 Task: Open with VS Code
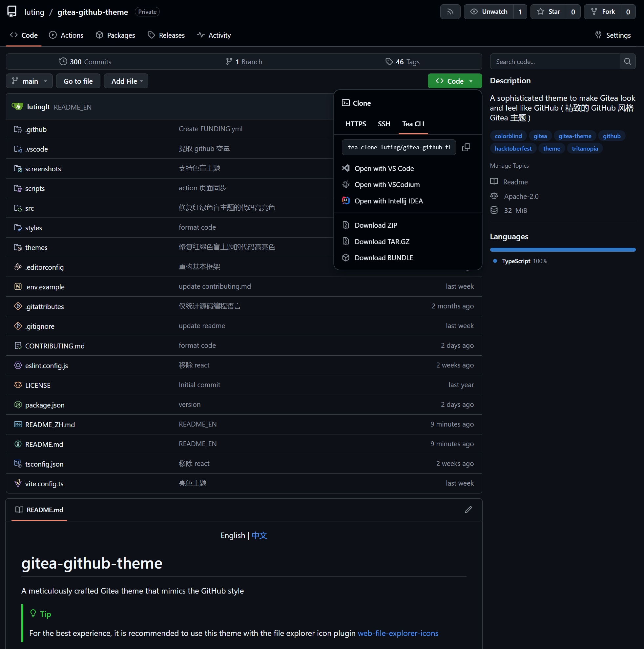point(384,169)
